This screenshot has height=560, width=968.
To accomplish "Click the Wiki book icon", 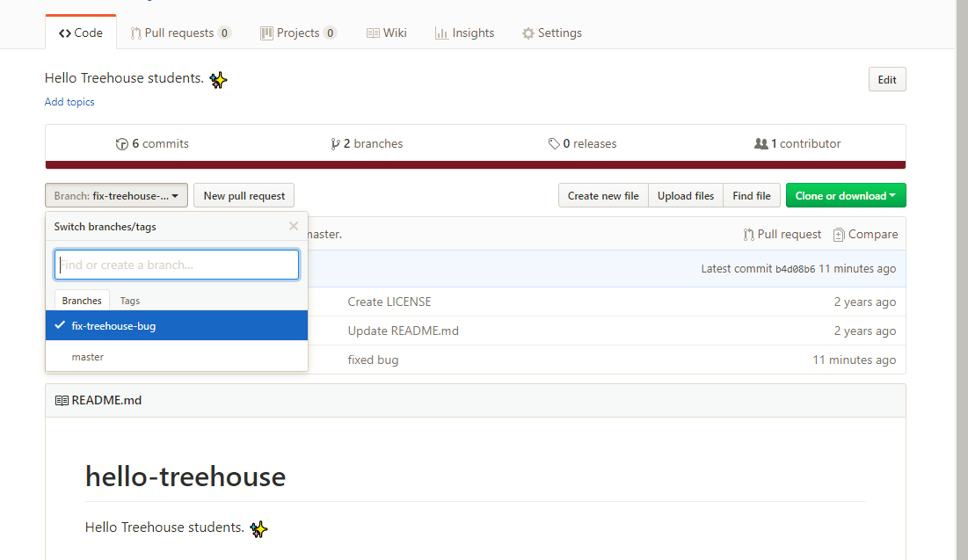I will pos(372,33).
